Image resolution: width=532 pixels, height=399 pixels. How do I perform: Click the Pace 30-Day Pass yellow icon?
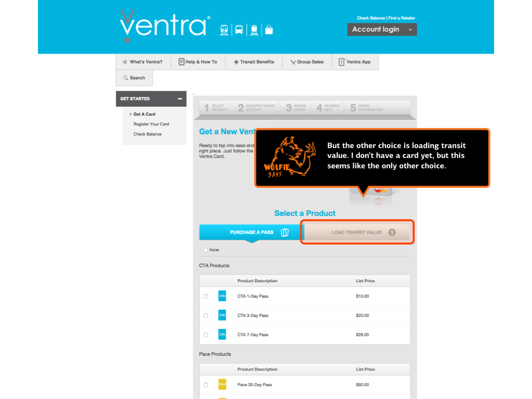point(222,385)
